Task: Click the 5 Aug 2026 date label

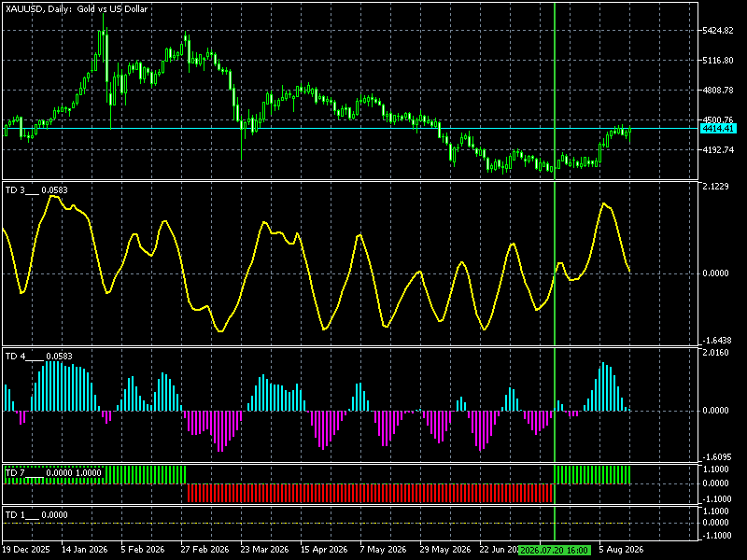Action: point(621,550)
